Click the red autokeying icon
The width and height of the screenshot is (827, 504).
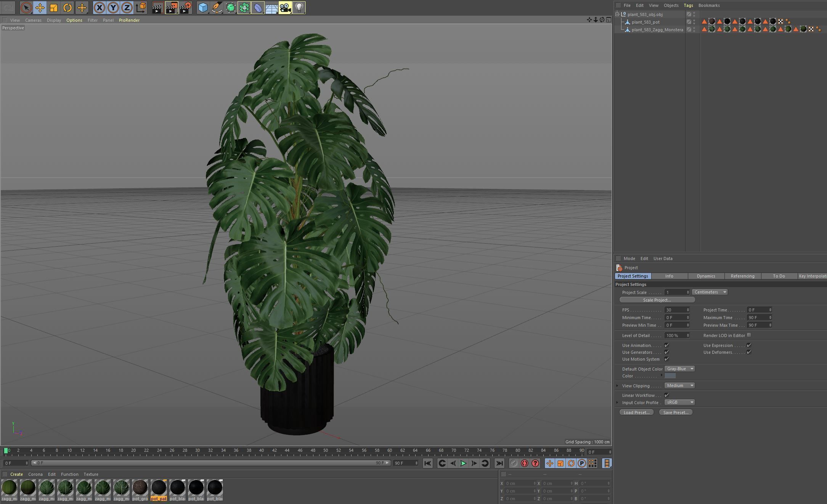tap(525, 463)
